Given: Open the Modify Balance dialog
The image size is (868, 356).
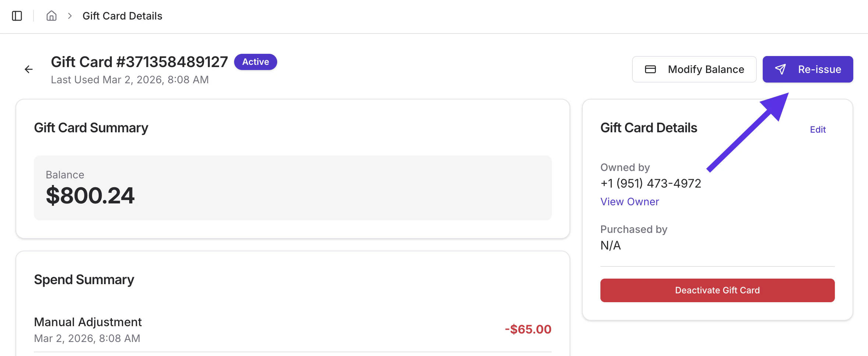Looking at the screenshot, I should click(694, 69).
